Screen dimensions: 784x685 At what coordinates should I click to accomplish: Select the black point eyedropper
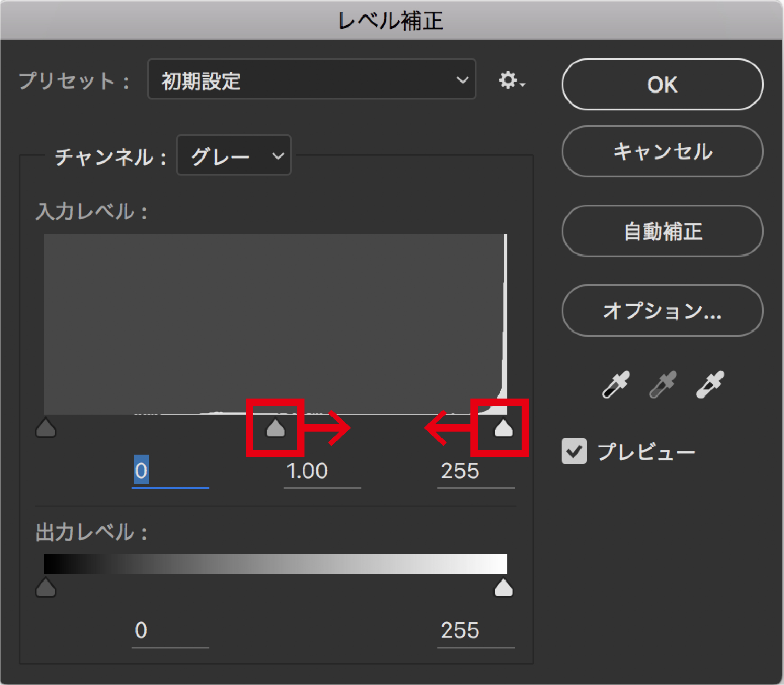616,384
